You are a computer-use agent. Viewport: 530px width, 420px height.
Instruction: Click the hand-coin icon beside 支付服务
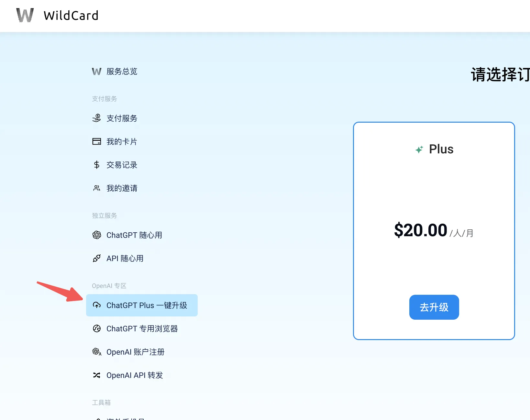pyautogui.click(x=96, y=118)
